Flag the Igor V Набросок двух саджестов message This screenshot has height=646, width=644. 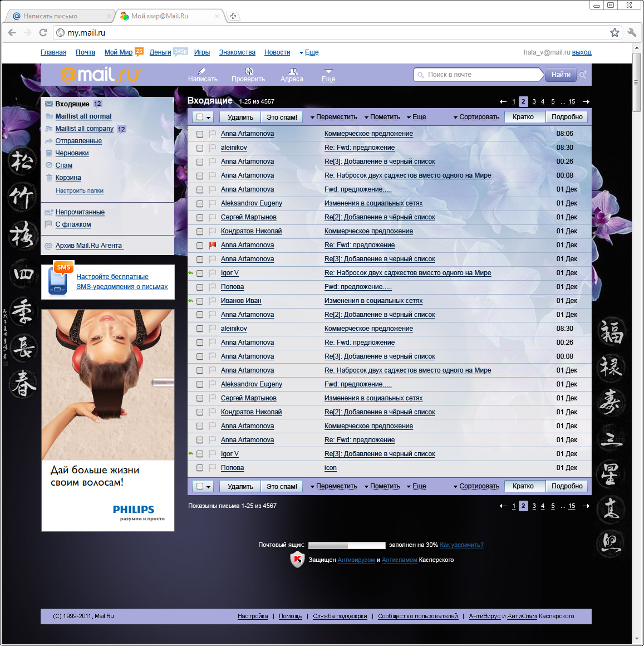point(213,273)
